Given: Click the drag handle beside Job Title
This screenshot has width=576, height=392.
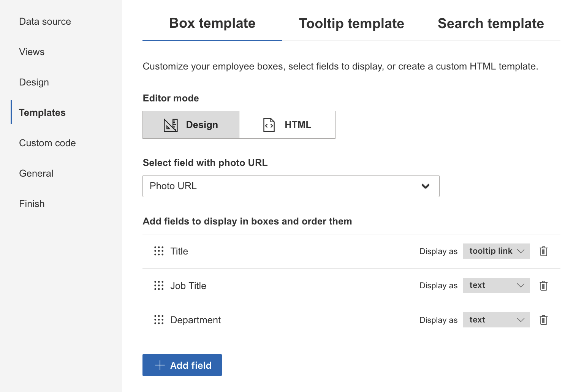Looking at the screenshot, I should (159, 286).
